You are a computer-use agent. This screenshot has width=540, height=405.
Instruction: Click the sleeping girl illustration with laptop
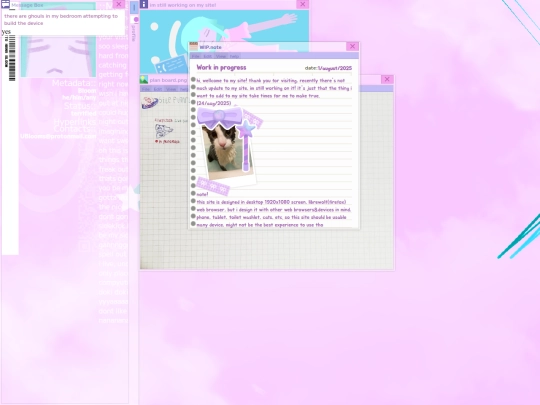[x=224, y=43]
